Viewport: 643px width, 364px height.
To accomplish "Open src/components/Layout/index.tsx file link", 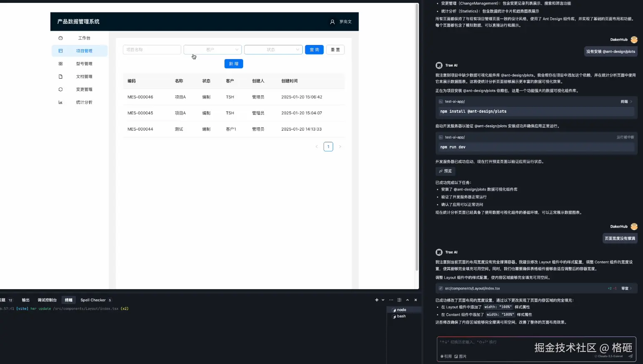I will click(x=472, y=288).
